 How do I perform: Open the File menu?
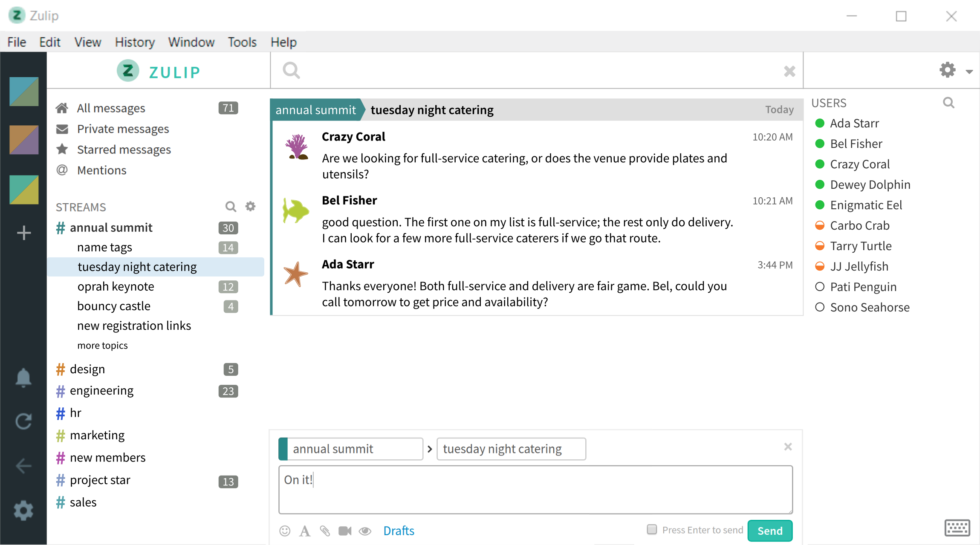pyautogui.click(x=17, y=42)
